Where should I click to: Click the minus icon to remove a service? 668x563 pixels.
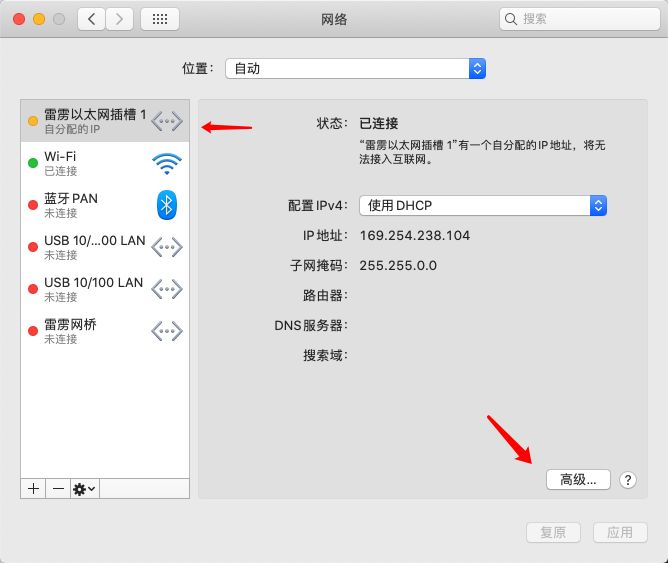58,488
